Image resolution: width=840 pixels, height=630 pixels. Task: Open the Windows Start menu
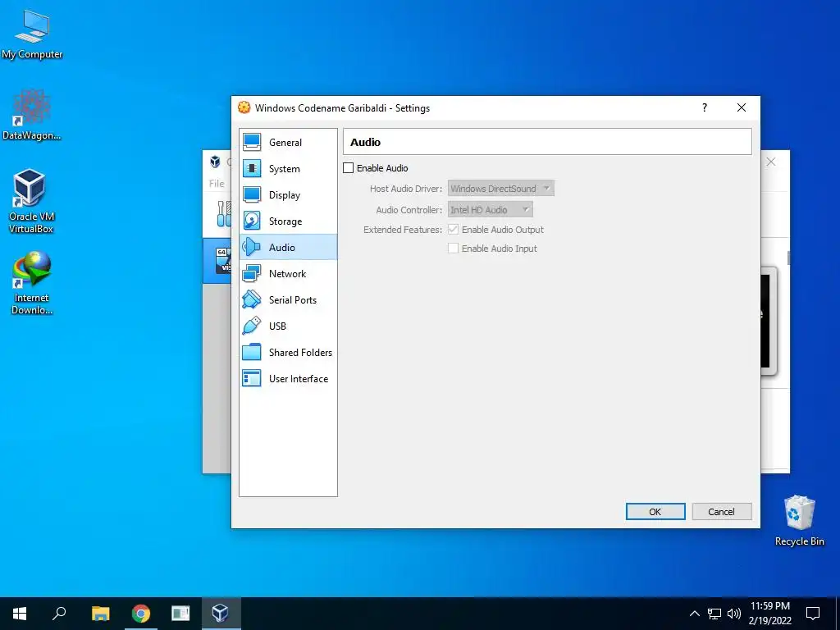click(x=20, y=614)
